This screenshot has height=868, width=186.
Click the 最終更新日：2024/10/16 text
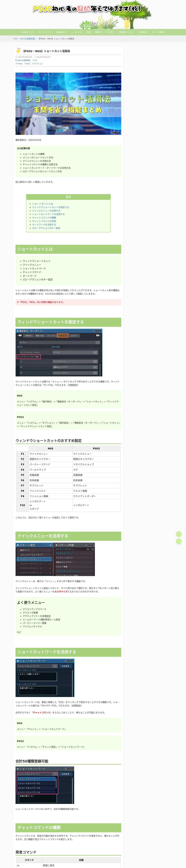click(x=28, y=140)
